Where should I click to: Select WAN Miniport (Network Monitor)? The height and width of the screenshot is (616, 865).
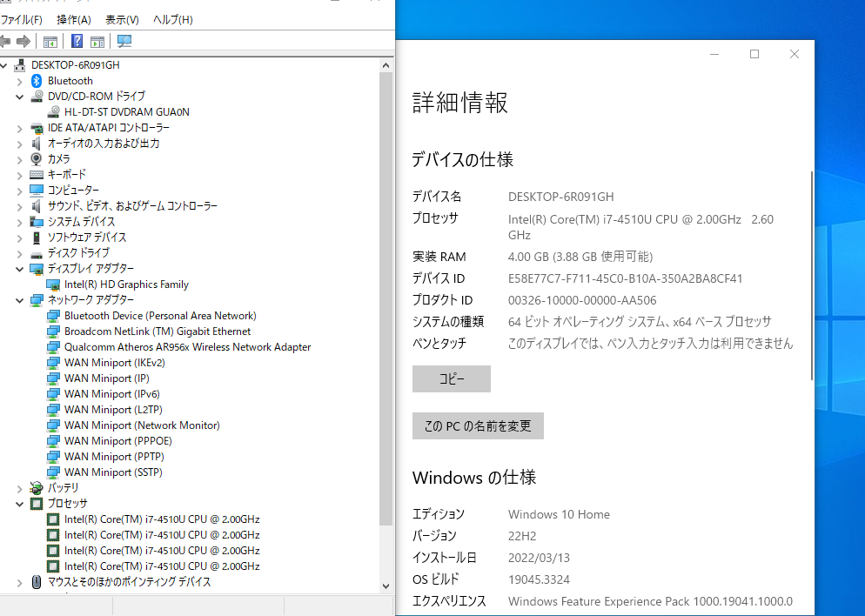[142, 425]
